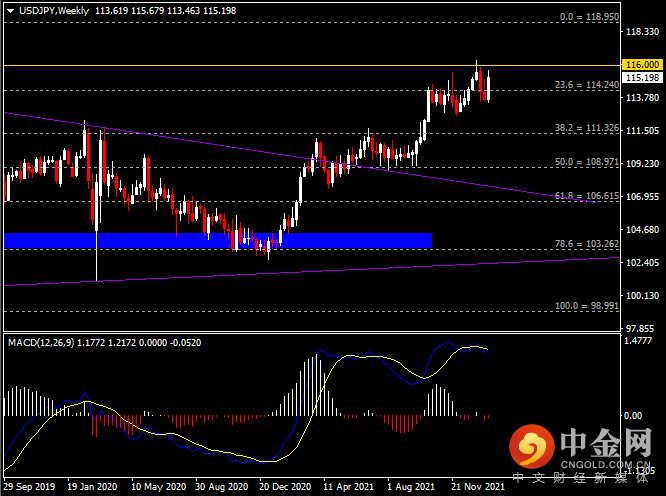Click price axis value 102.405

click(x=642, y=262)
